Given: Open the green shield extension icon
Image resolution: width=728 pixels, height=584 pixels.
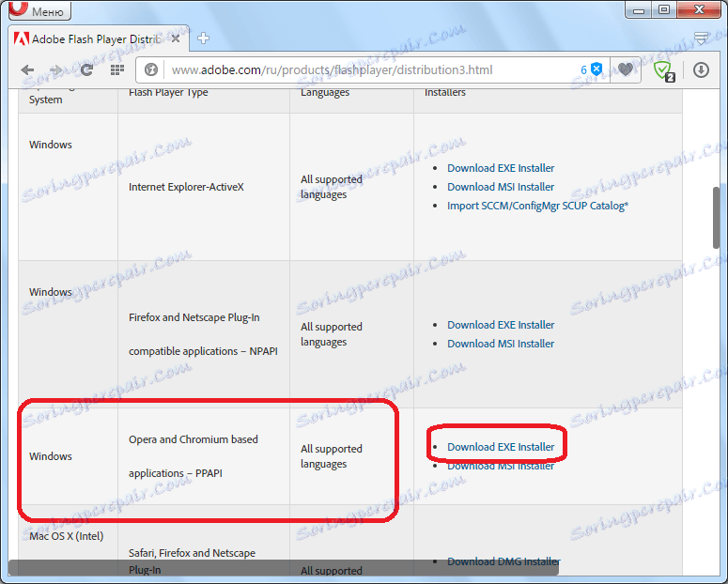Looking at the screenshot, I should click(664, 71).
